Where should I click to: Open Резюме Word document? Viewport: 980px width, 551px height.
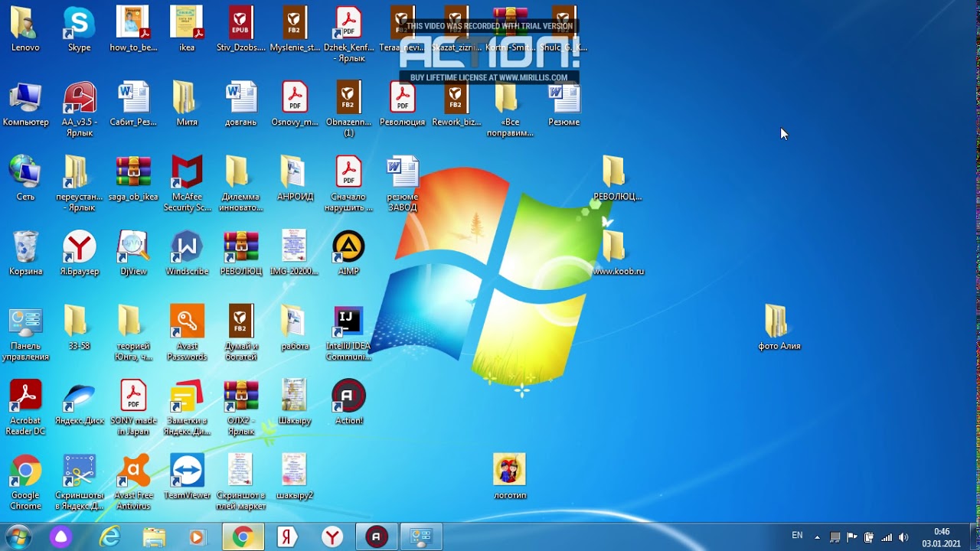pyautogui.click(x=563, y=103)
